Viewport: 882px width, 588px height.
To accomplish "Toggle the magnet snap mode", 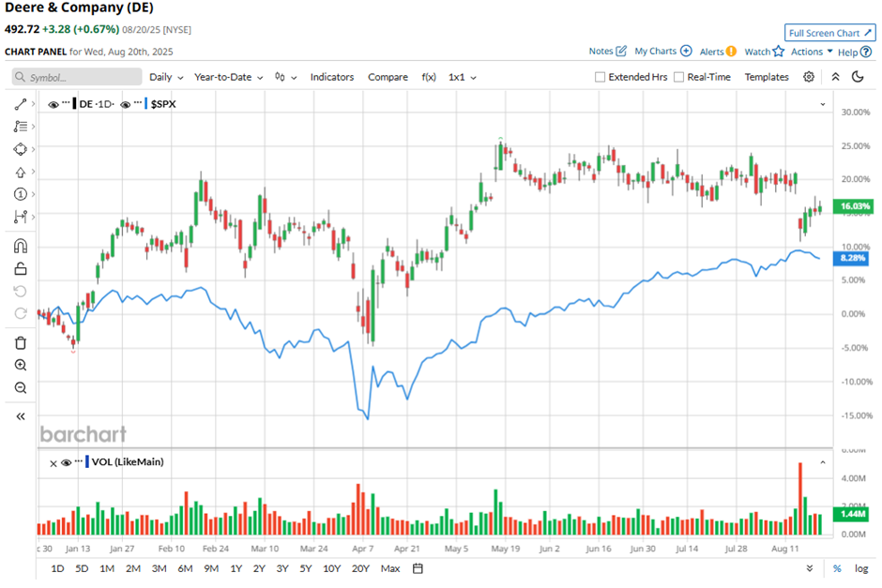I will coord(21,247).
